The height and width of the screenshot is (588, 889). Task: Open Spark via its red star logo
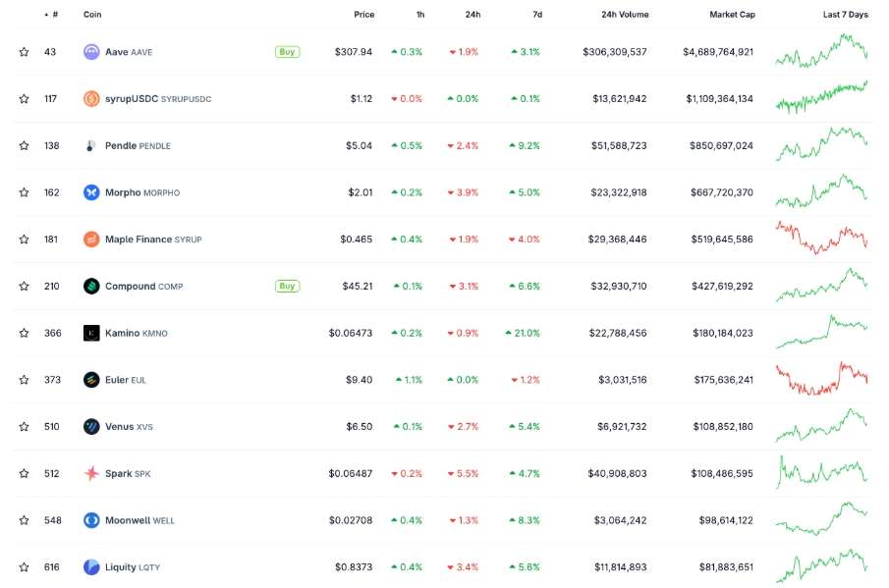91,473
